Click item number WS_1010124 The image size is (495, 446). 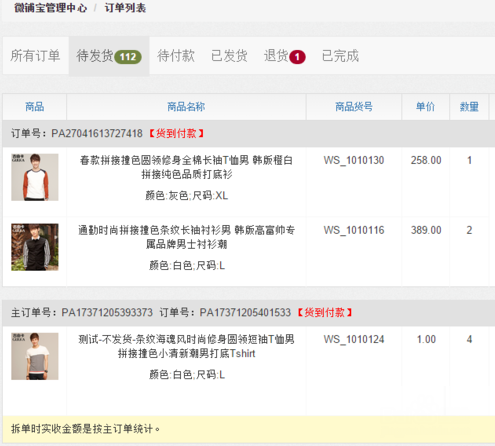[x=354, y=340]
